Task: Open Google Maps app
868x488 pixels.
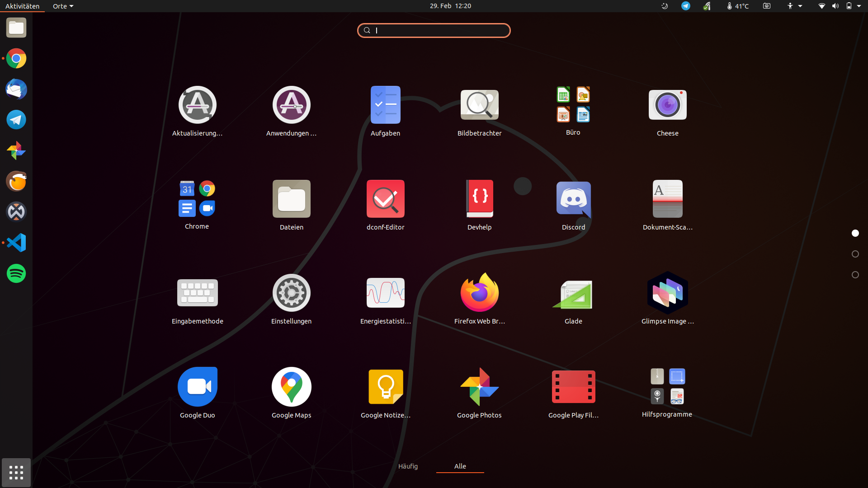Action: point(291,387)
